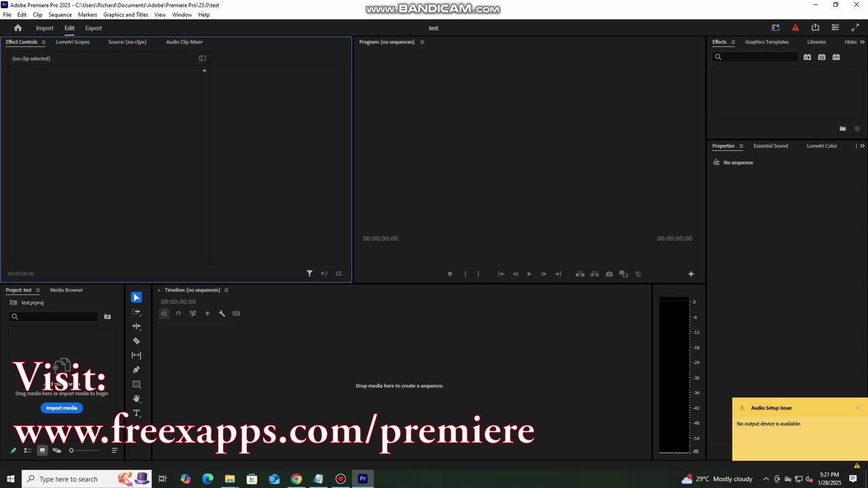Open Workspaces icon in header
The width and height of the screenshot is (868, 488).
click(x=776, y=28)
